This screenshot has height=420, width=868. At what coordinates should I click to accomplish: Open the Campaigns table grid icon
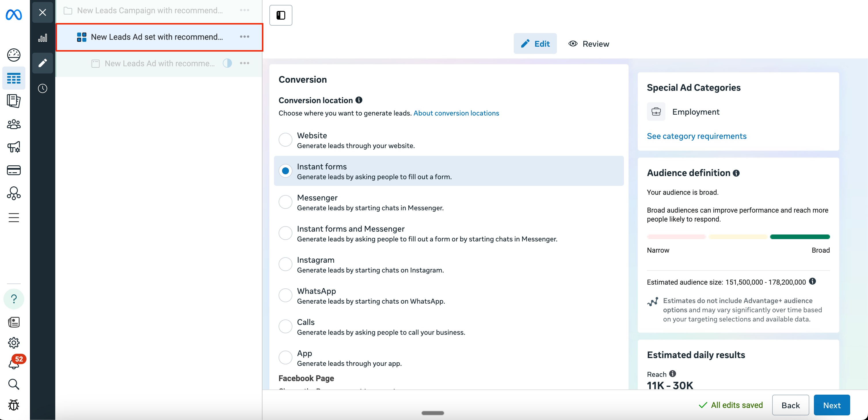(14, 78)
